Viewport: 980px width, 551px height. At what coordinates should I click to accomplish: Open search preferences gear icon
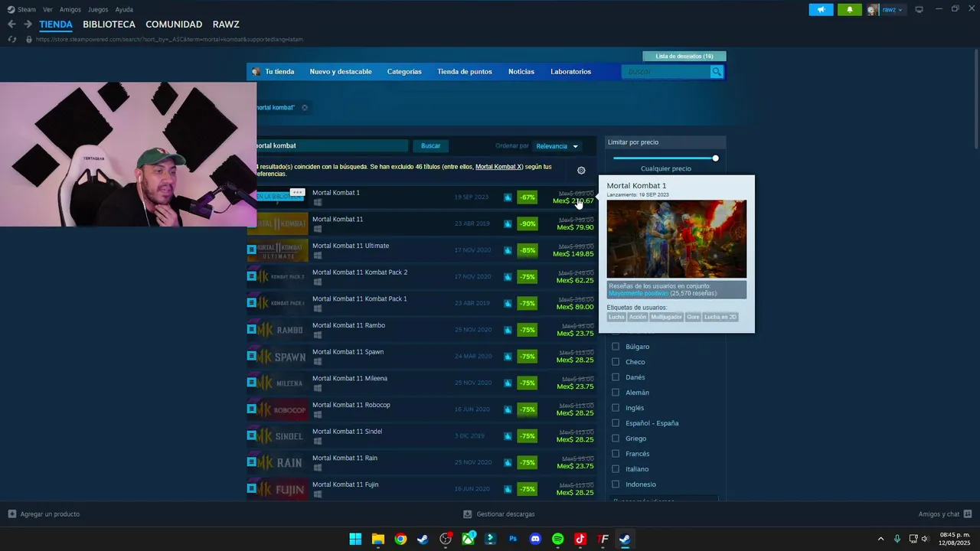pyautogui.click(x=581, y=171)
